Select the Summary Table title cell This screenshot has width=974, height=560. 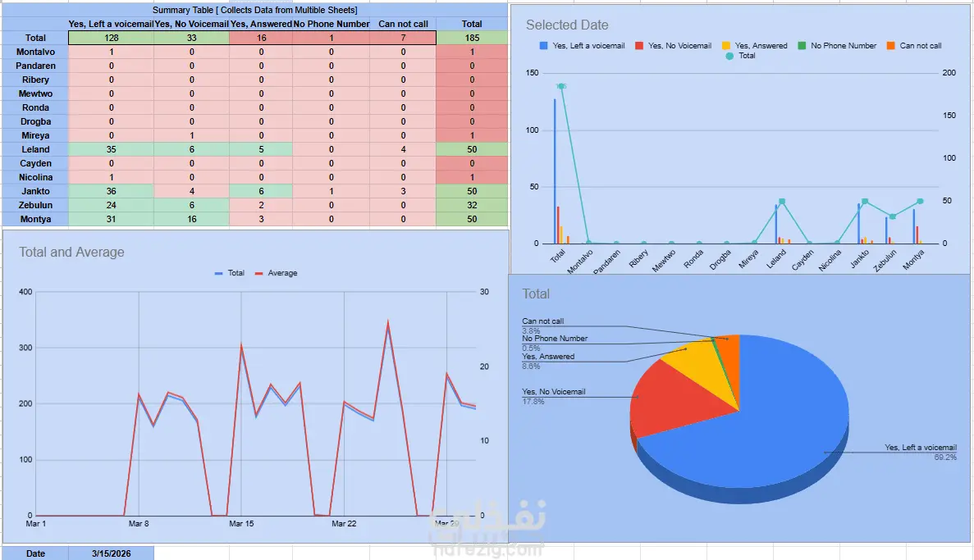pos(254,10)
